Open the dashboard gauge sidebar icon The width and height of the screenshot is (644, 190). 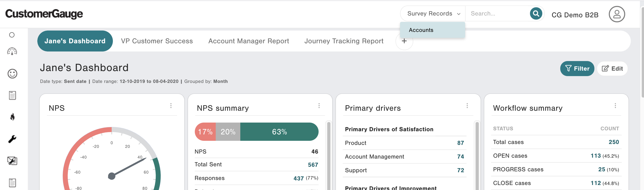click(x=12, y=51)
